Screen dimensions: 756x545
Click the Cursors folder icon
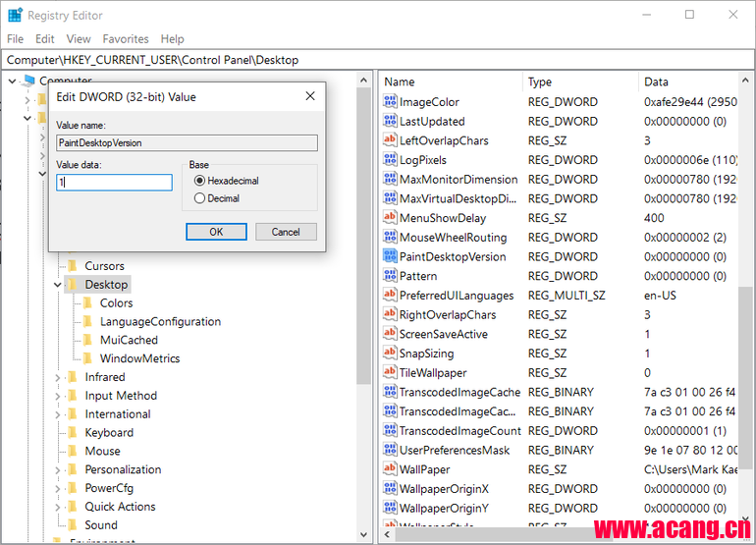click(73, 266)
